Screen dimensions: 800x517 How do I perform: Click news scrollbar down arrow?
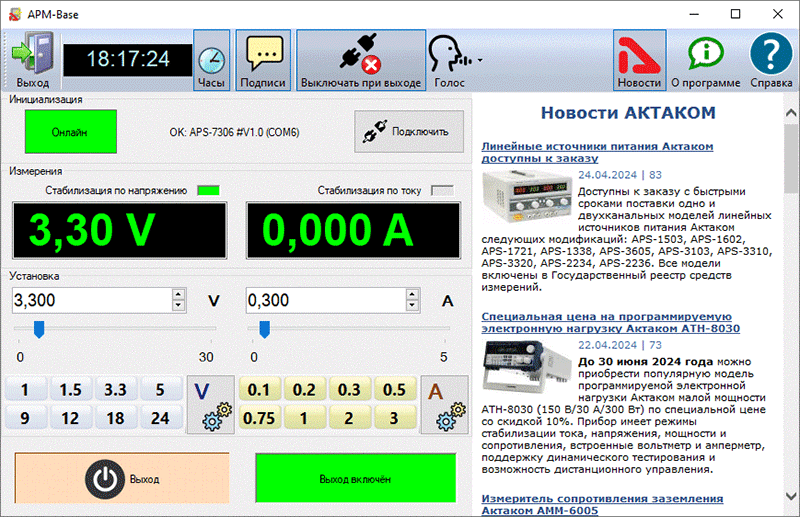pos(791,496)
